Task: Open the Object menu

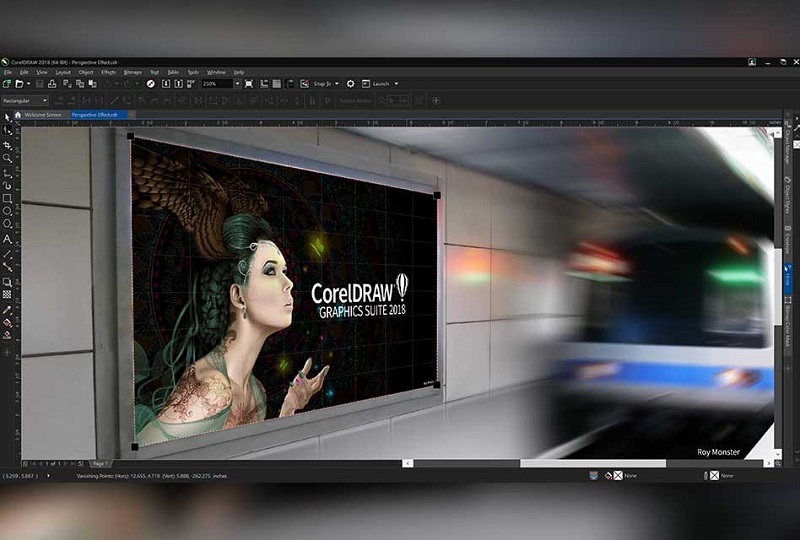Action: point(86,72)
